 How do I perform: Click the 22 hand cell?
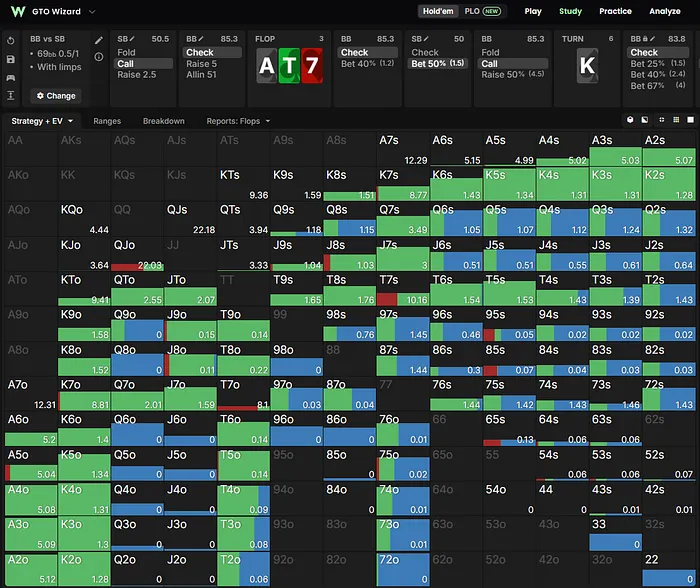tap(669, 569)
